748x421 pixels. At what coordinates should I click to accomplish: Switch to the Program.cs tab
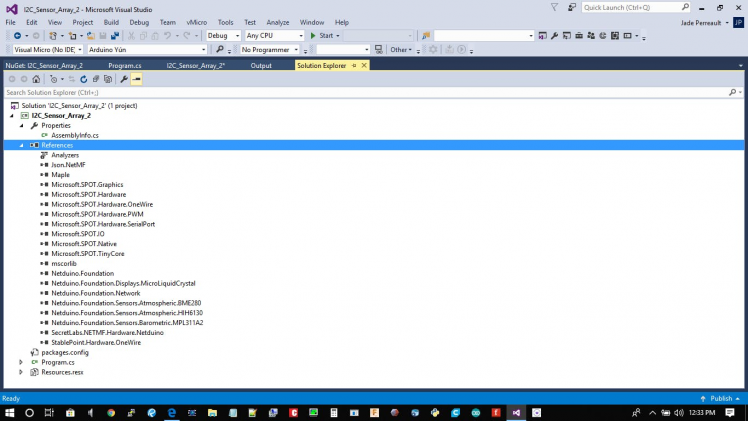[125, 66]
